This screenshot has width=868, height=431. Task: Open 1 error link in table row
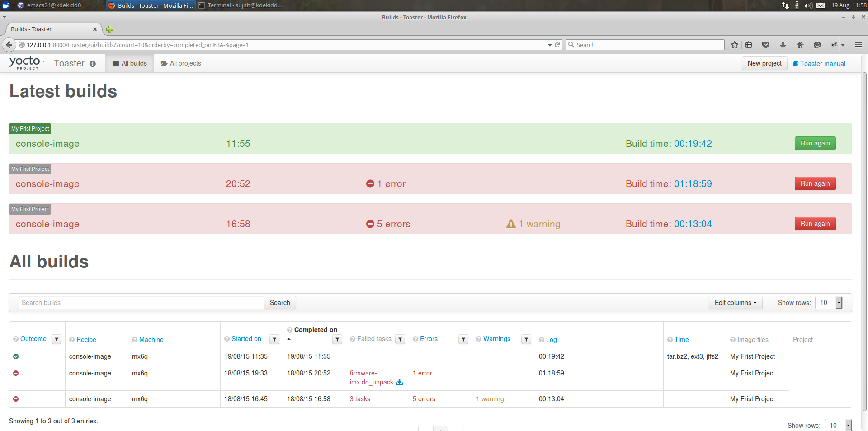click(x=422, y=373)
